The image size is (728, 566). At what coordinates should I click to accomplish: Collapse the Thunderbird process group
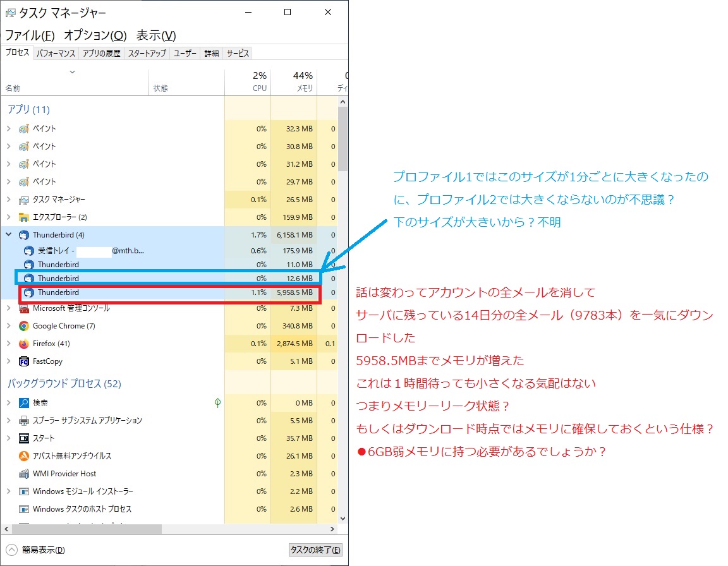tap(9, 235)
